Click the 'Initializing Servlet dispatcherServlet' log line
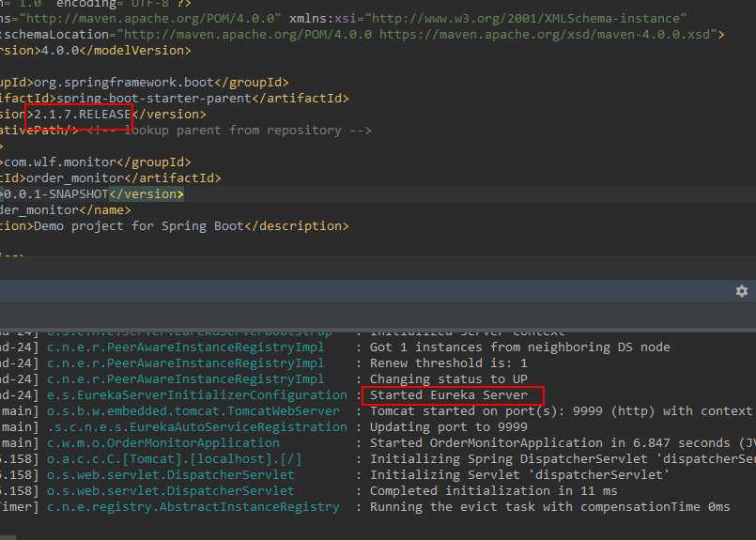Screen dimensions: 756x540 coord(519,474)
